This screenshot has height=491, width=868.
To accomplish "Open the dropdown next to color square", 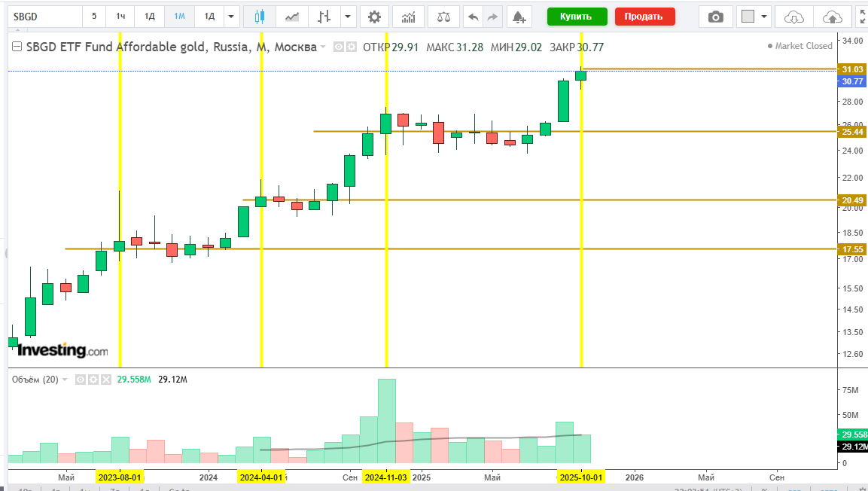I will [x=764, y=17].
